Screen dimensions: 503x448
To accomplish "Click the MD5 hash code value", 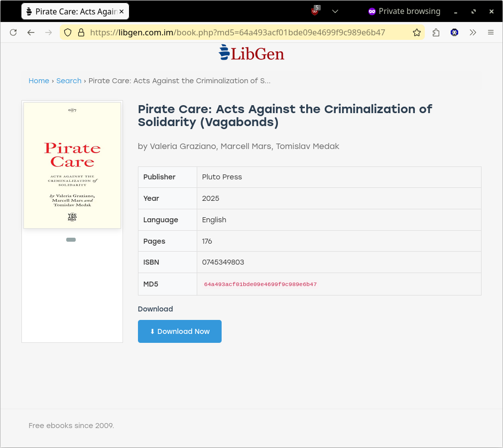I will (260, 285).
